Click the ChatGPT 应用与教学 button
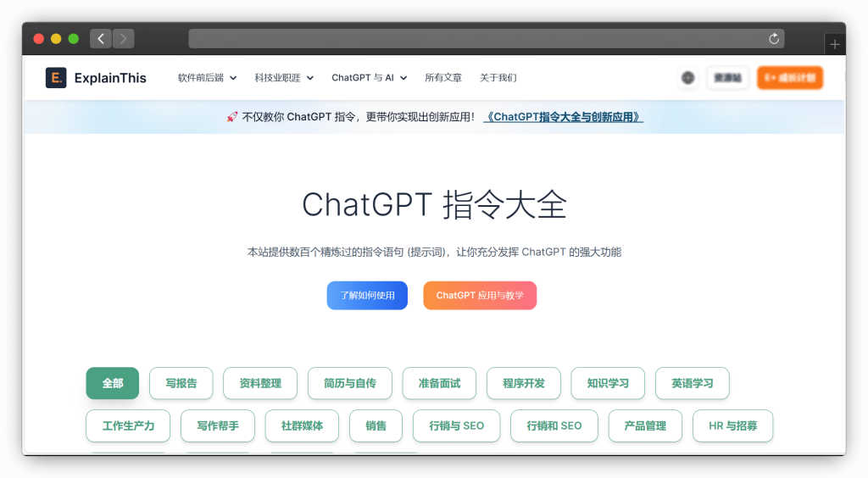Image resolution: width=868 pixels, height=478 pixels. [x=480, y=296]
